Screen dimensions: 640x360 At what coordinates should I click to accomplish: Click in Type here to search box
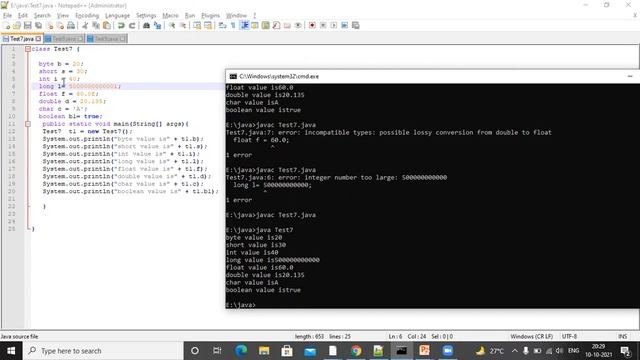(103, 351)
